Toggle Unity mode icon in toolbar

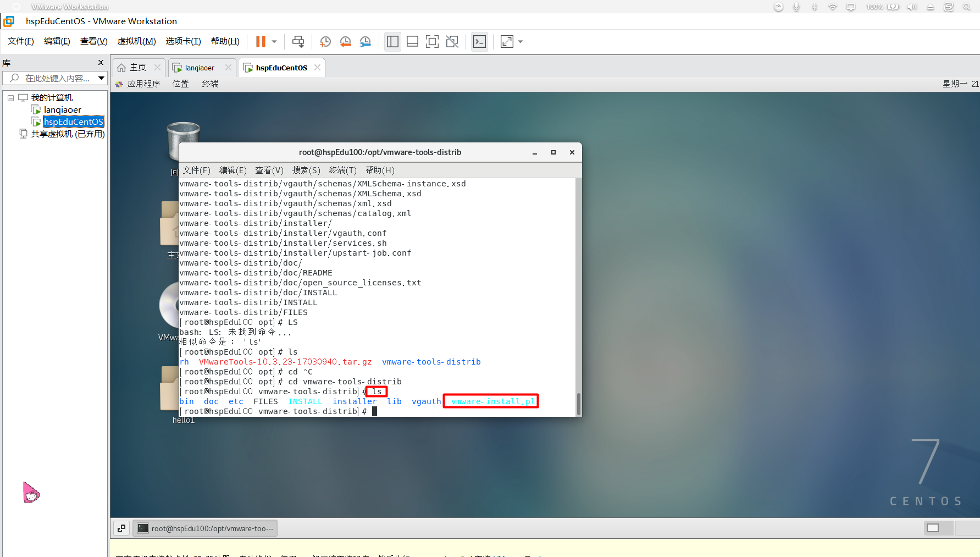tap(452, 42)
